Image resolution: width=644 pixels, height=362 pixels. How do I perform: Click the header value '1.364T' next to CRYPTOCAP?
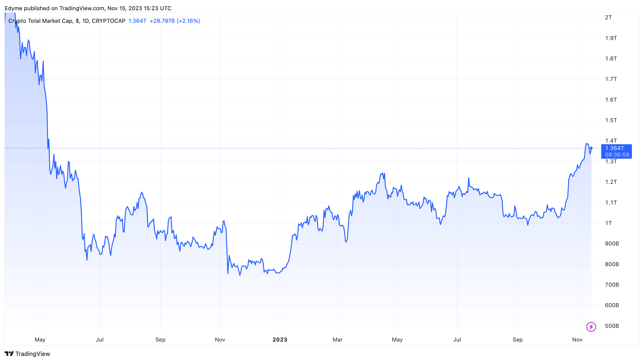pyautogui.click(x=137, y=21)
